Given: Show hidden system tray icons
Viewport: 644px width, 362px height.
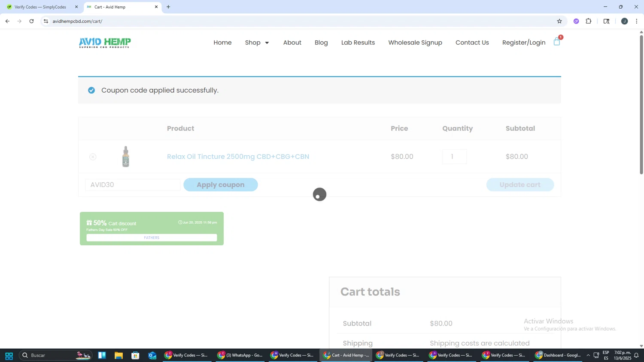Looking at the screenshot, I should pyautogui.click(x=588, y=356).
